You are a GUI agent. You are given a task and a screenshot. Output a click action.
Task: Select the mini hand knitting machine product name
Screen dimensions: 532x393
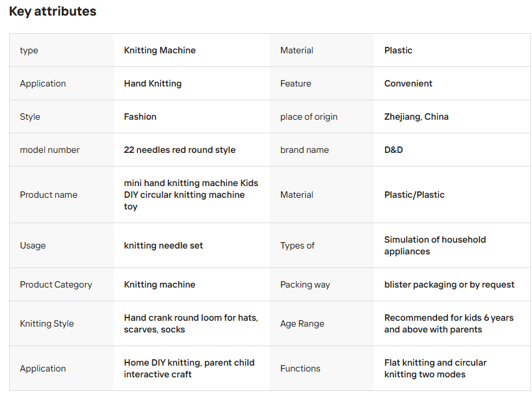click(x=191, y=195)
